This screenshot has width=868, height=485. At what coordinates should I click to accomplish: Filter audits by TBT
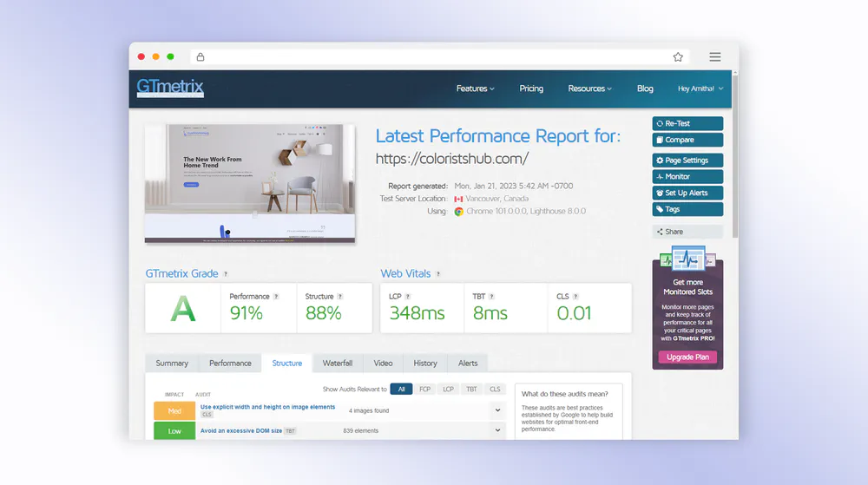click(x=471, y=390)
